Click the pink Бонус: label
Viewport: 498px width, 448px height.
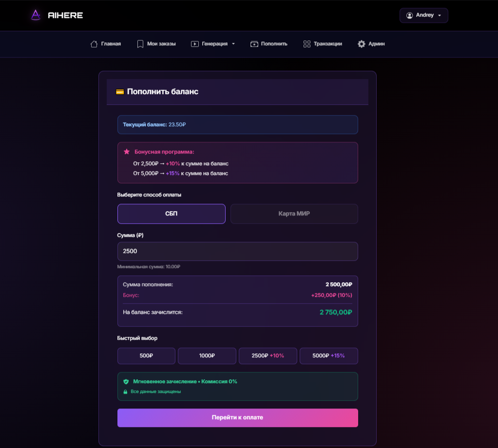tap(131, 295)
